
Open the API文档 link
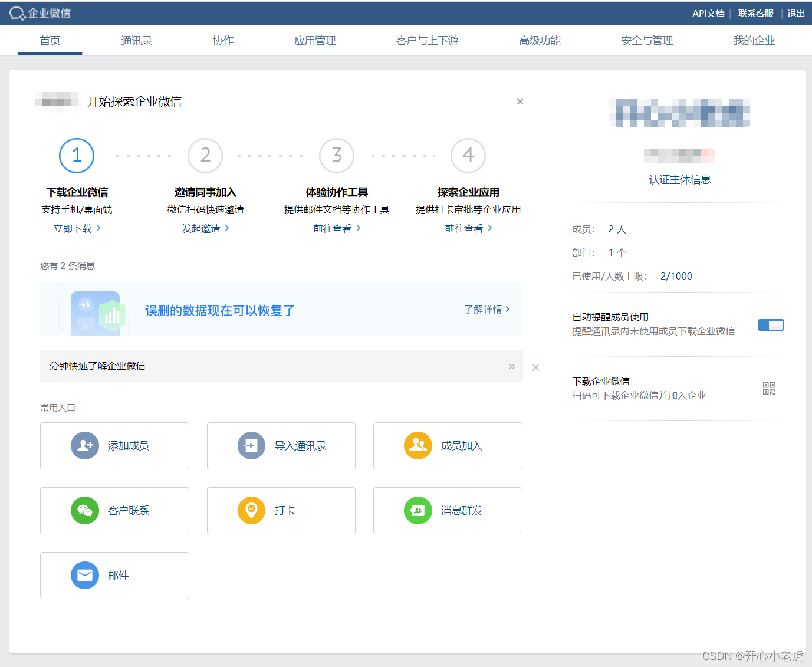coord(708,13)
